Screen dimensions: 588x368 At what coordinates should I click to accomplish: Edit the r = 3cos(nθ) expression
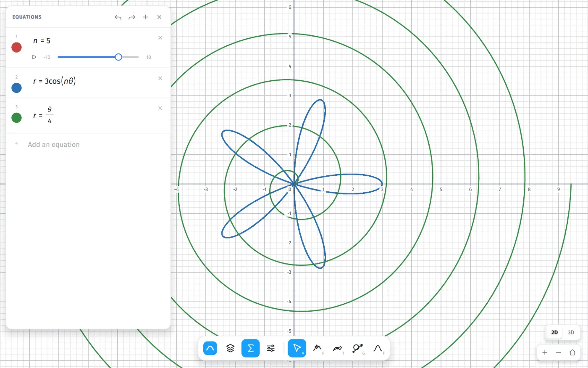[x=54, y=81]
